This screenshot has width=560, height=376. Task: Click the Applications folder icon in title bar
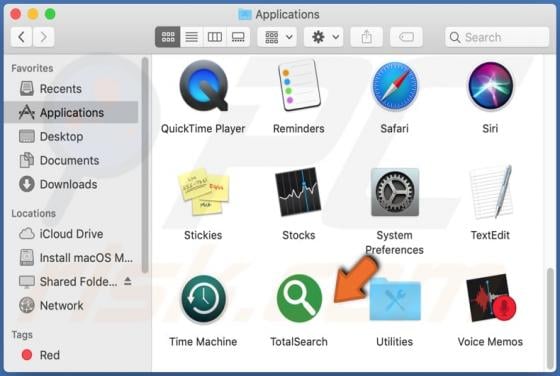245,14
